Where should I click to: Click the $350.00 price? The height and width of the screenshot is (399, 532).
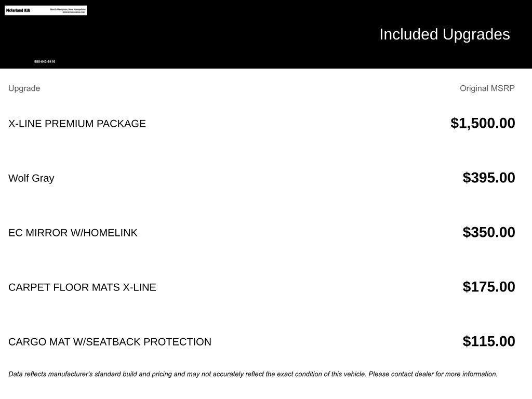click(x=488, y=232)
